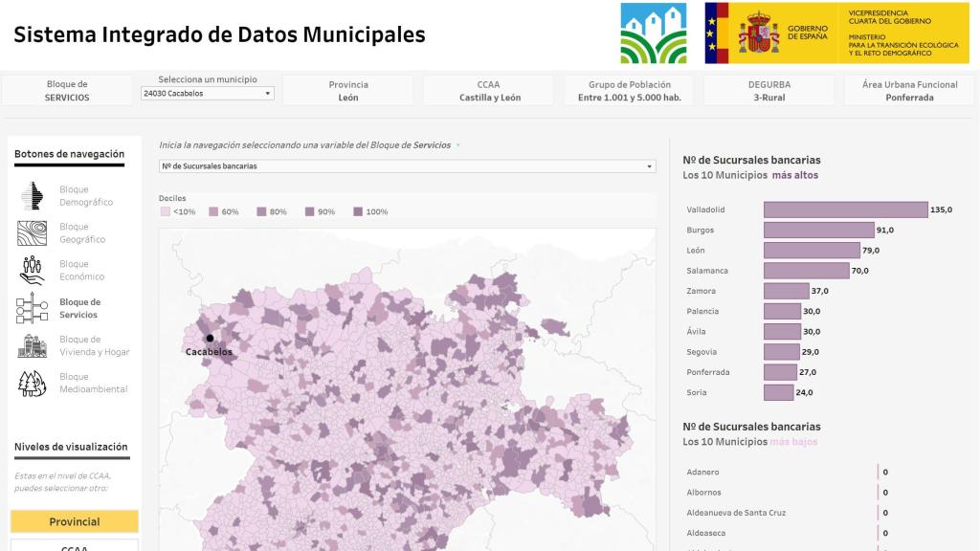Viewport: 980px width, 551px height.
Task: Click the Vivienda y Hogar buildings icon
Action: (x=33, y=345)
